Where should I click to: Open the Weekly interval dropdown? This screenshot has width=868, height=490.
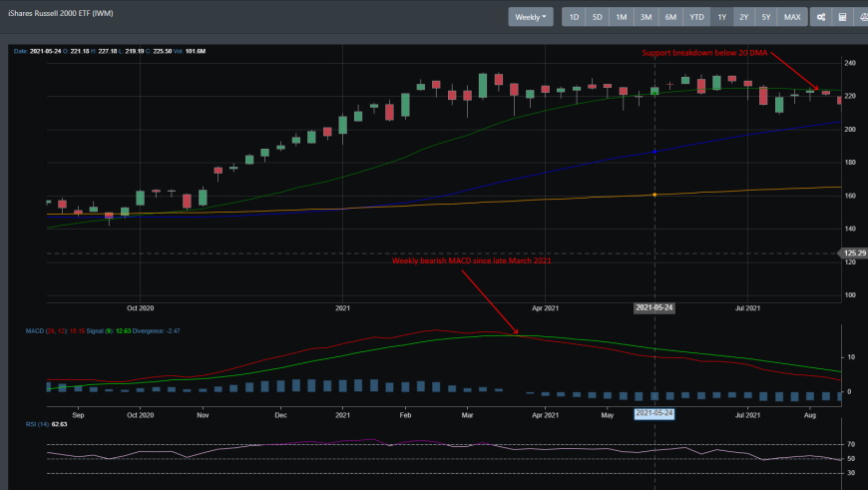coord(531,17)
